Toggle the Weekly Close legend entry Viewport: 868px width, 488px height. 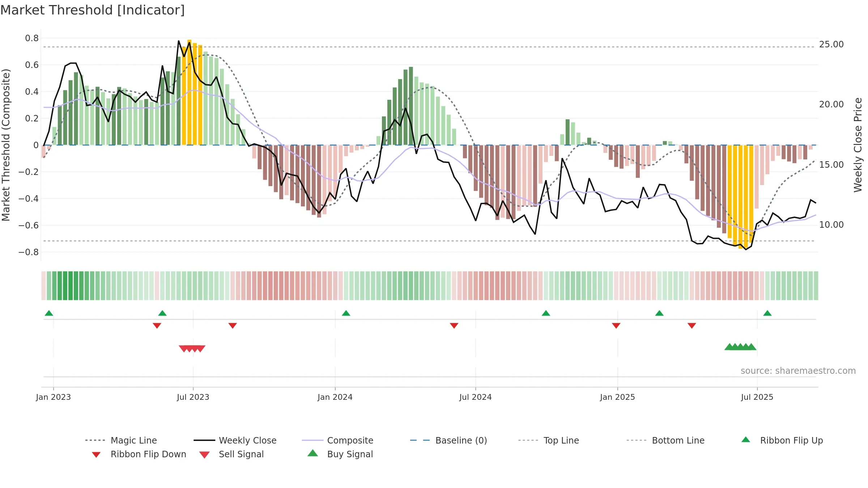(235, 440)
